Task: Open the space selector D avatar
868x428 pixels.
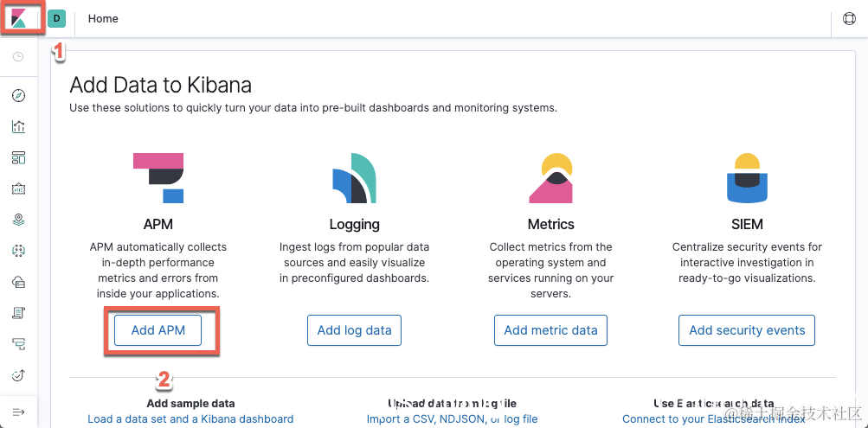Action: click(56, 18)
